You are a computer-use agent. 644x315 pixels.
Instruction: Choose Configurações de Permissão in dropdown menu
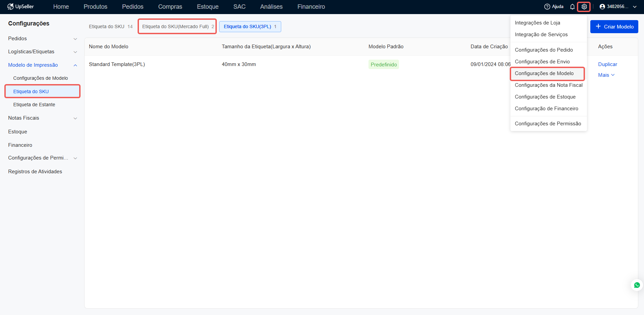tap(548, 124)
